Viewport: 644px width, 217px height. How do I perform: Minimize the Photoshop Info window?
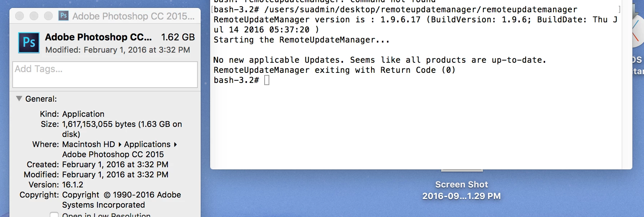click(x=34, y=16)
